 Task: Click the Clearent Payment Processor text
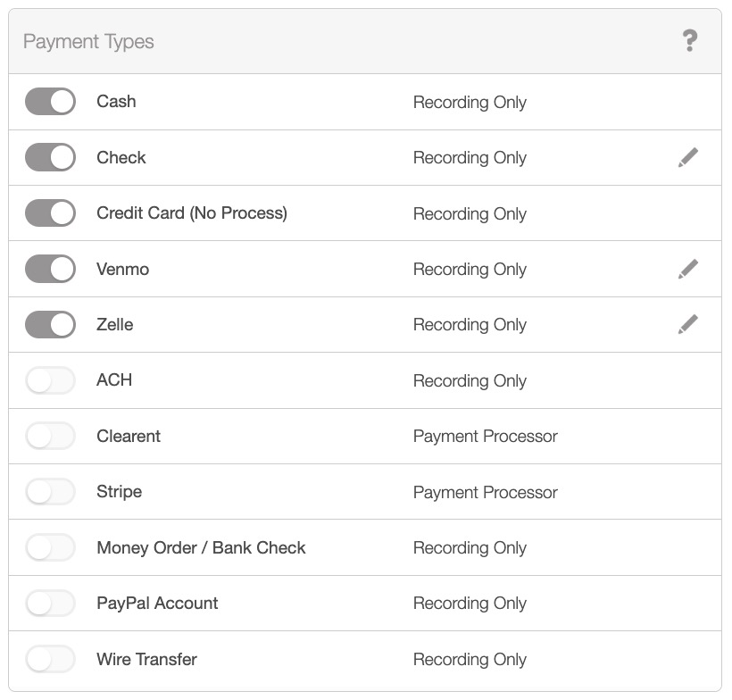point(485,437)
